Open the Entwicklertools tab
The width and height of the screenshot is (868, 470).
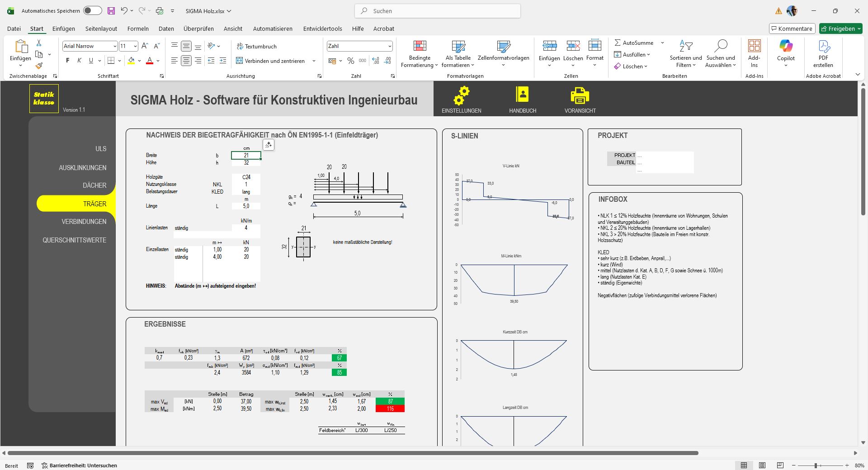(x=322, y=28)
